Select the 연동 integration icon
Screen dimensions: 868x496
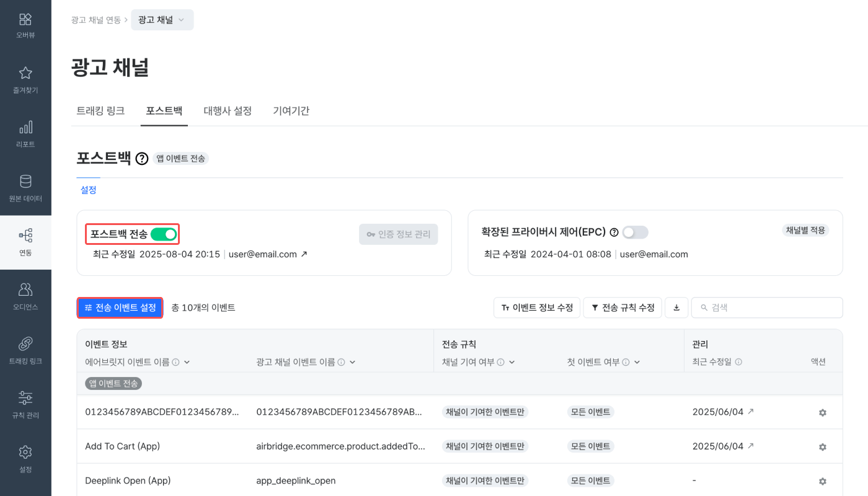(25, 236)
